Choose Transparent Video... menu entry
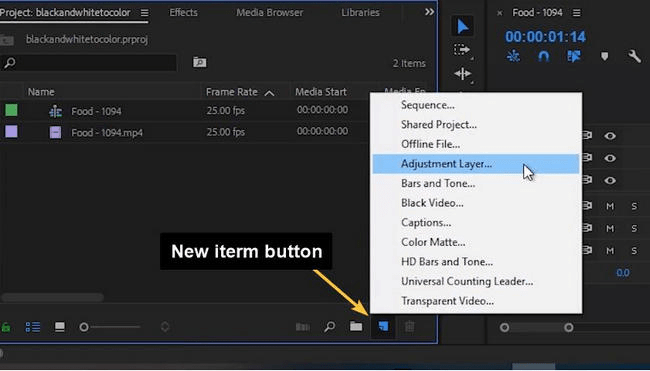Screen dimensions: 650x371 [x=475, y=301]
